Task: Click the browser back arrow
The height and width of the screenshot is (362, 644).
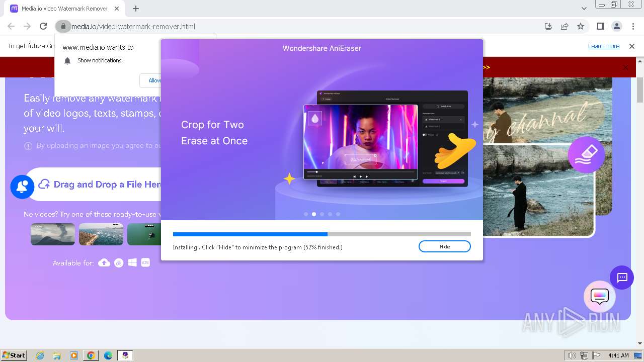Action: [x=11, y=27]
